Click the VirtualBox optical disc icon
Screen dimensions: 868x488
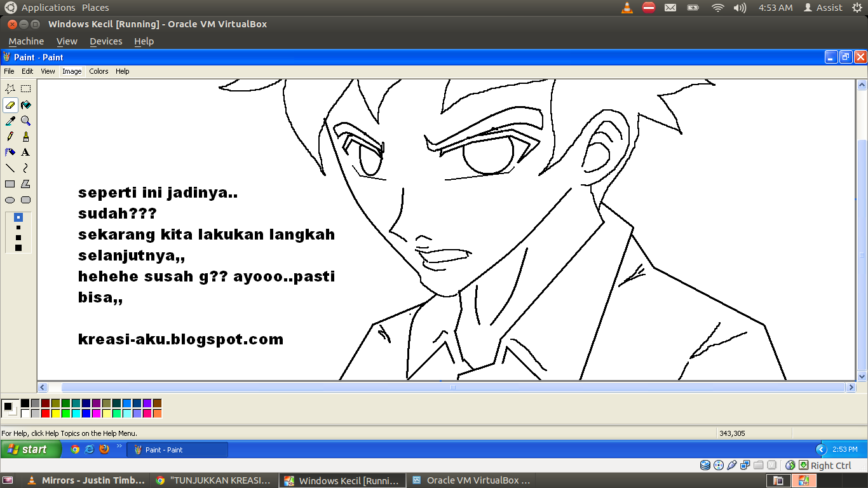[719, 465]
